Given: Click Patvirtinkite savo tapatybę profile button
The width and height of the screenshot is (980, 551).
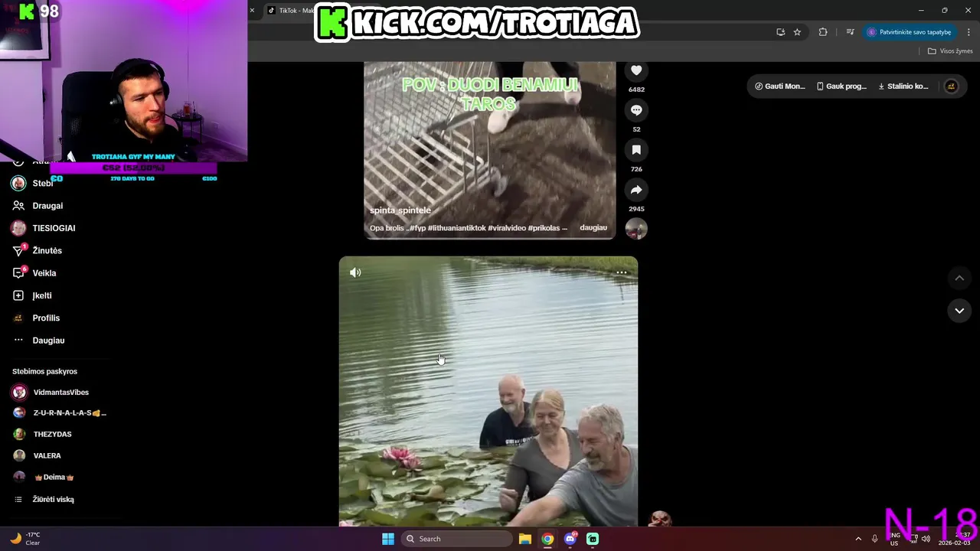Looking at the screenshot, I should pyautogui.click(x=910, y=32).
